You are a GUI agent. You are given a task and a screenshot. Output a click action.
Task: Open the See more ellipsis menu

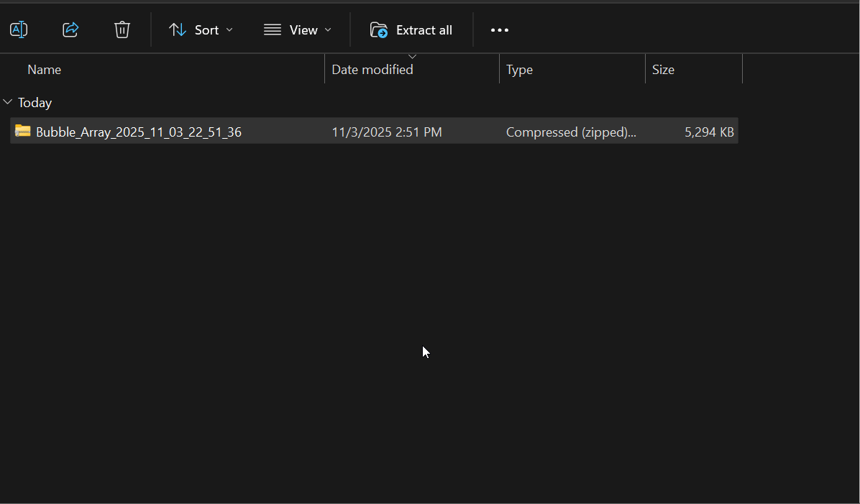tap(499, 29)
